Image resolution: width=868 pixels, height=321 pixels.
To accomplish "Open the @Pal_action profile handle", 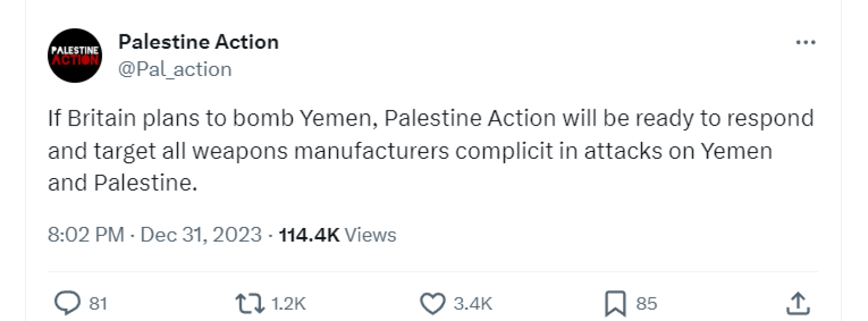I will coord(174,68).
